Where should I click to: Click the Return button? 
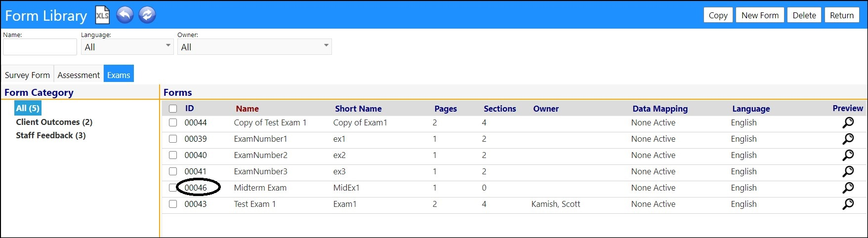842,15
